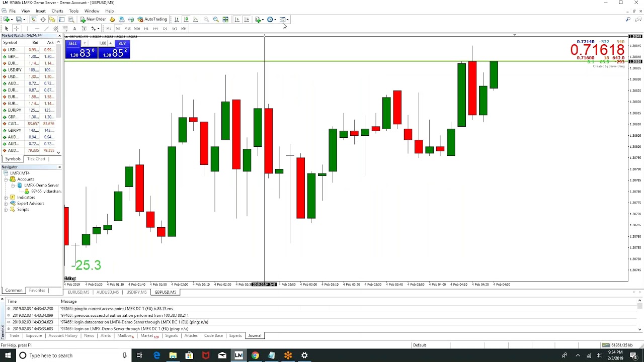Select the trendline drawing tool
Viewport: 644px width, 362px height.
click(46, 28)
